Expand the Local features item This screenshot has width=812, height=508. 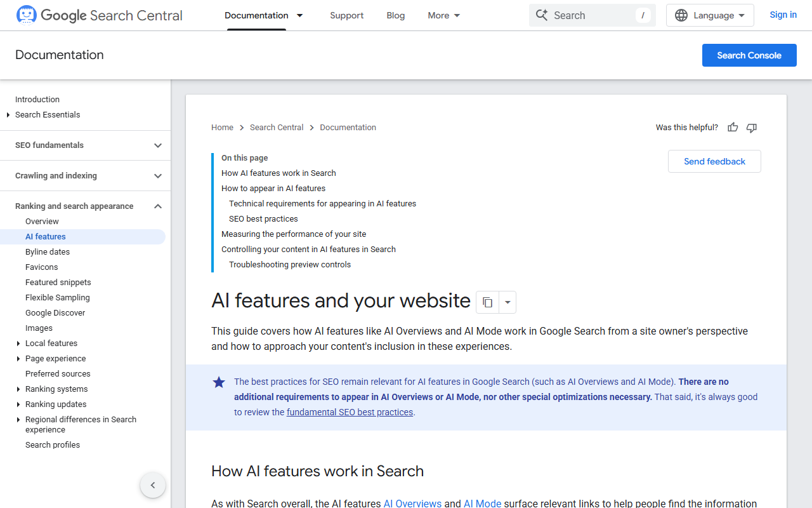click(x=18, y=344)
